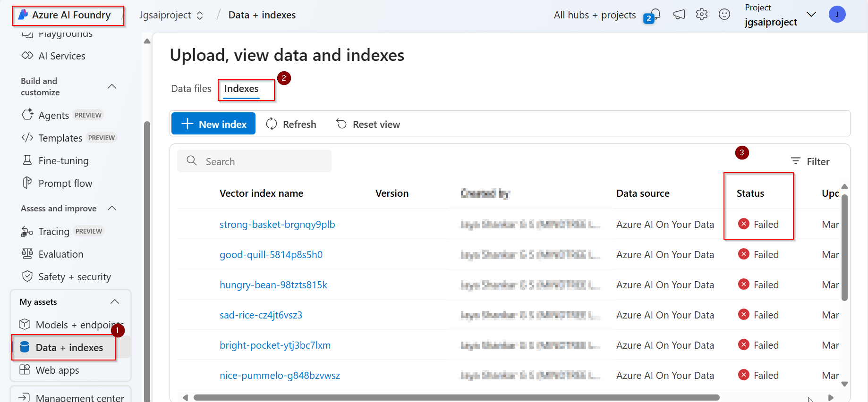This screenshot has width=868, height=402.
Task: Open All hubs + projects
Action: (x=595, y=15)
